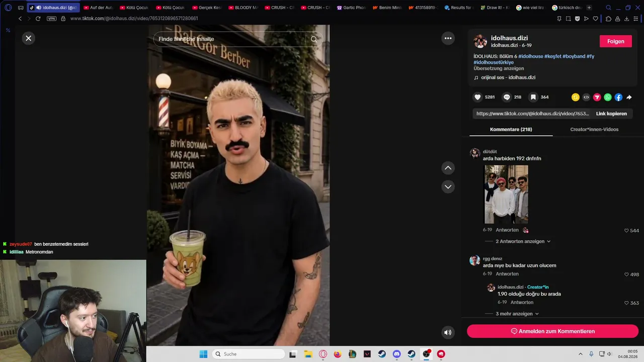Open the #boyband hashtag

[574, 56]
